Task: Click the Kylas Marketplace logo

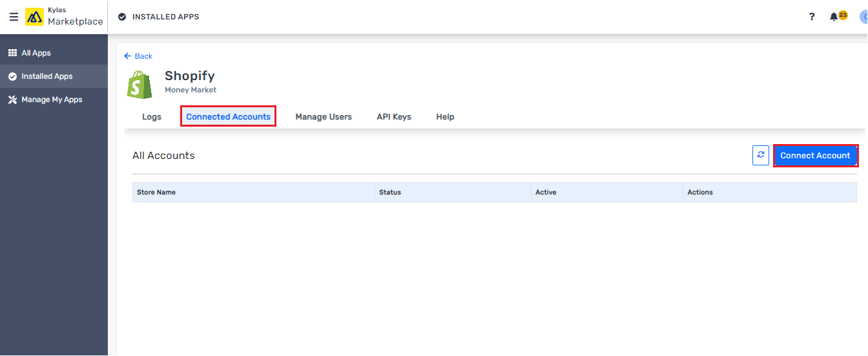Action: tap(65, 17)
